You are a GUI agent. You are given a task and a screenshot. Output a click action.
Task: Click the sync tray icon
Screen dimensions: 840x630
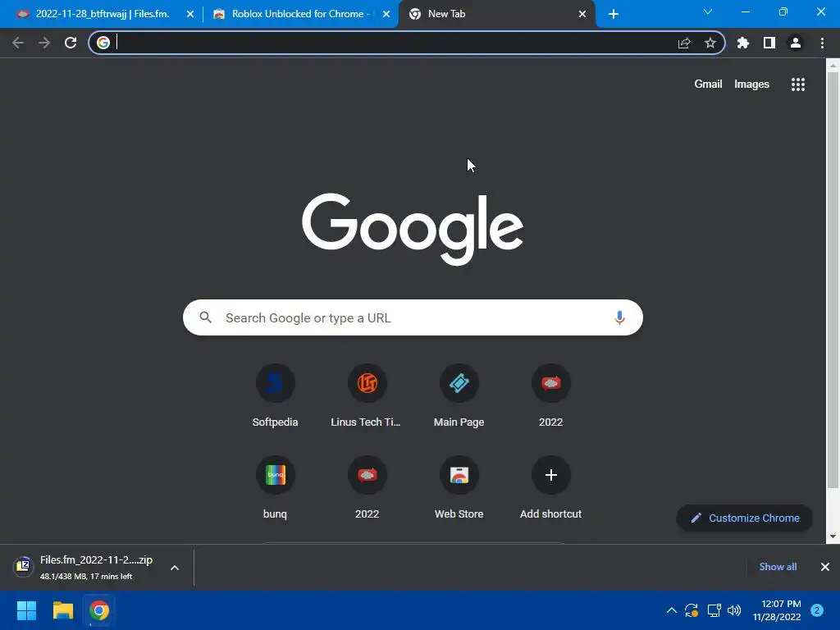[692, 610]
